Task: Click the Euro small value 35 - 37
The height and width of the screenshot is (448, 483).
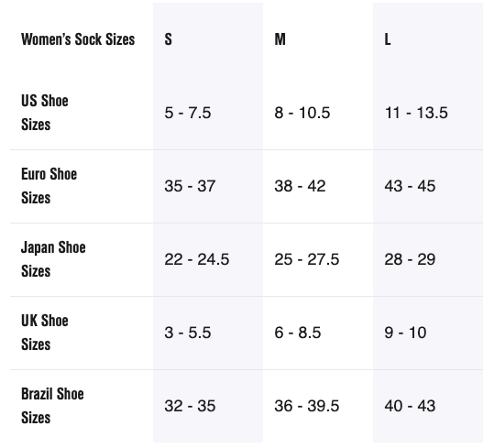Action: 190,186
